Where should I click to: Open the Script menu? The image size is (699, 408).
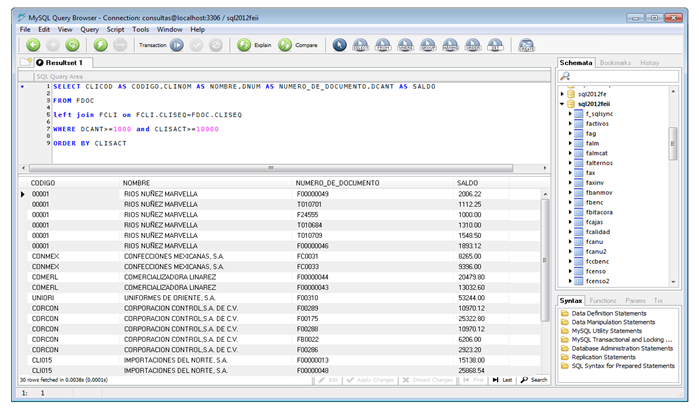click(115, 29)
